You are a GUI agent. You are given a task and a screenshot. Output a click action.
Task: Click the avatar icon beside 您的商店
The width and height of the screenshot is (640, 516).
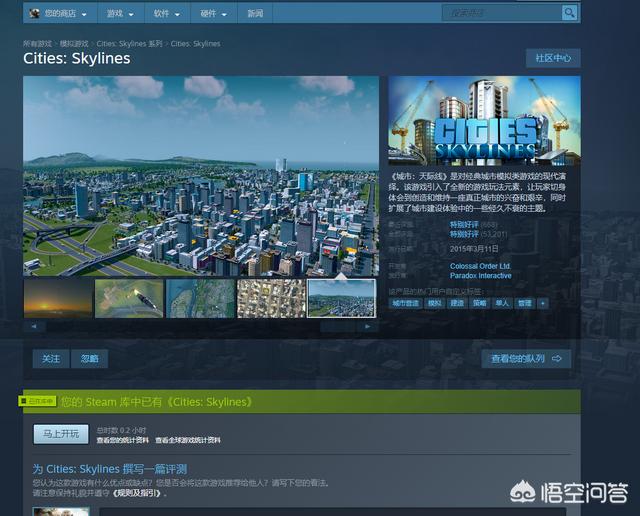tap(34, 13)
